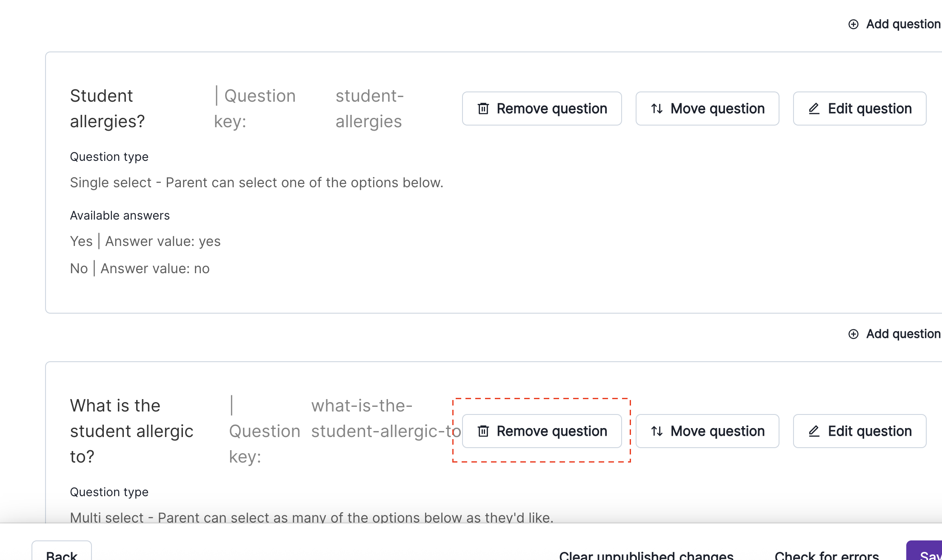942x560 pixels.
Task: Select the 'Student allergies?' question title
Action: 107,109
